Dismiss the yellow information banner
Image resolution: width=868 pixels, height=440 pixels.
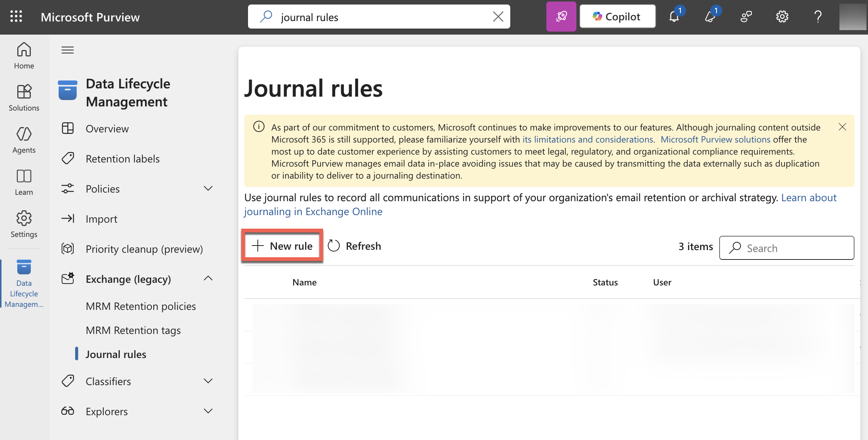point(842,127)
